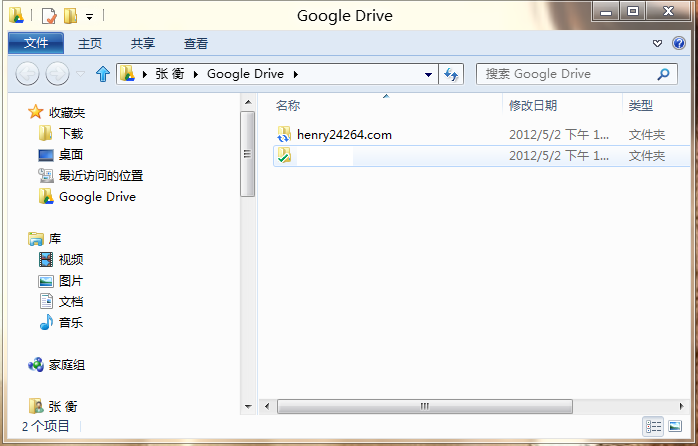Viewport: 698px width, 446px height.
Task: Click the Google Drive folder icon in address bar
Action: [x=127, y=73]
